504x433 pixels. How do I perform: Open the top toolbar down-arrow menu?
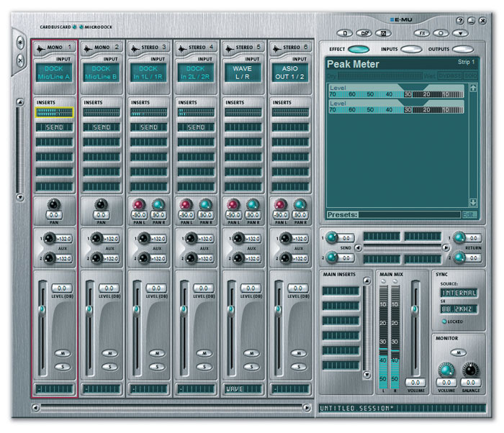pos(459,33)
